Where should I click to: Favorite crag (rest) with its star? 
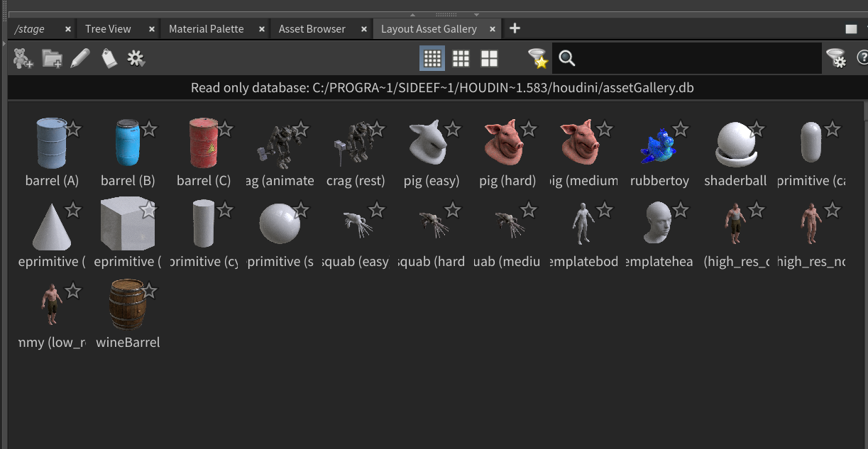click(377, 128)
